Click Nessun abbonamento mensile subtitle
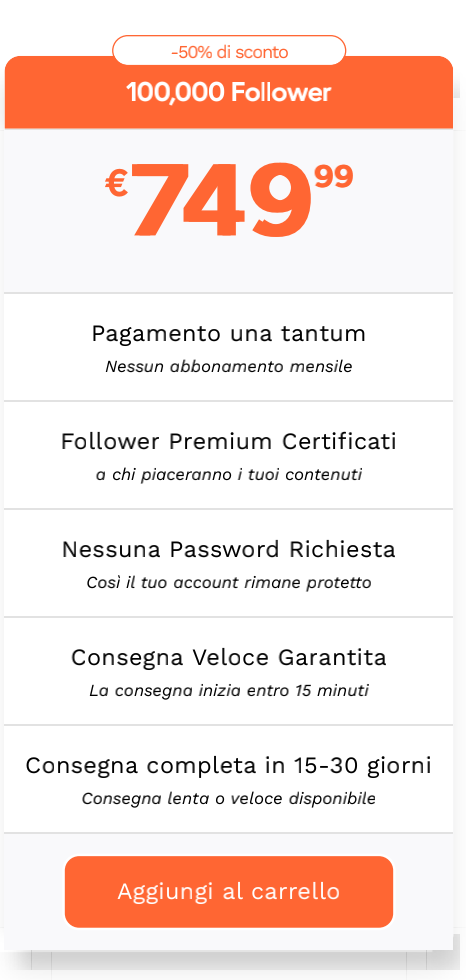Screen dimensions: 466x980 pyautogui.click(x=229, y=366)
